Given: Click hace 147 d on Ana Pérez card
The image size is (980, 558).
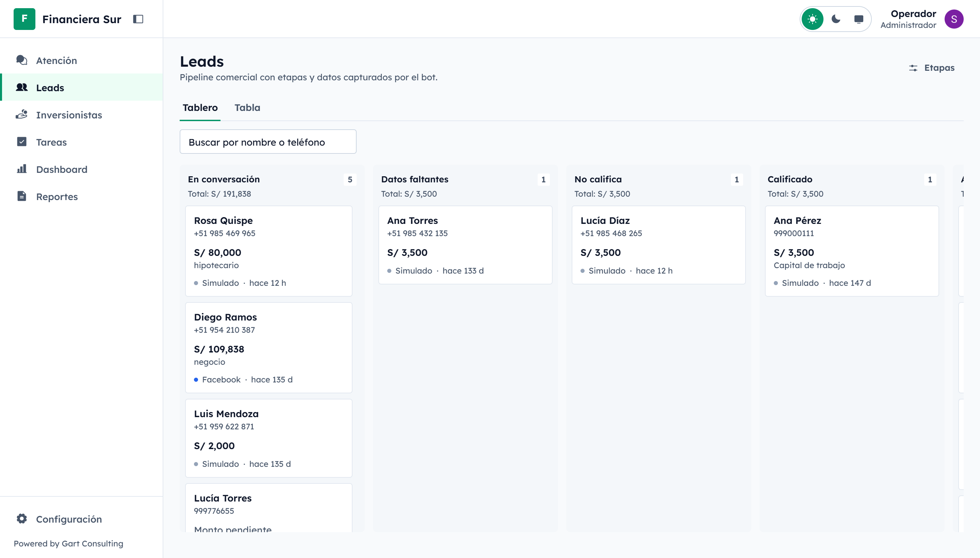Looking at the screenshot, I should [850, 283].
